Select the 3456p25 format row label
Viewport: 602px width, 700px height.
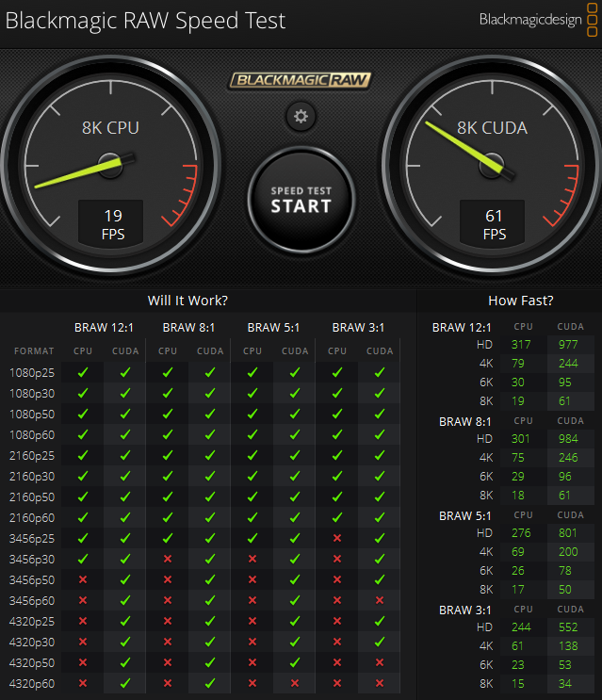coord(32,538)
